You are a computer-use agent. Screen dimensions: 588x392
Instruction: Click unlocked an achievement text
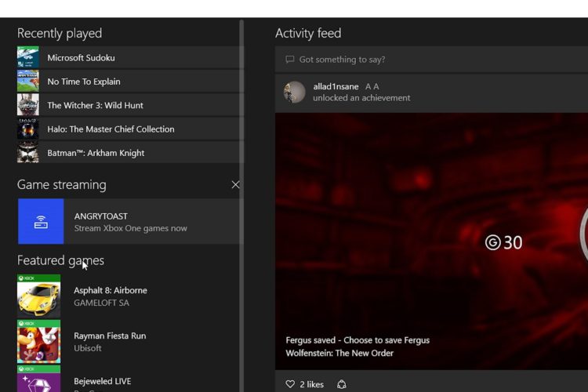coord(361,98)
